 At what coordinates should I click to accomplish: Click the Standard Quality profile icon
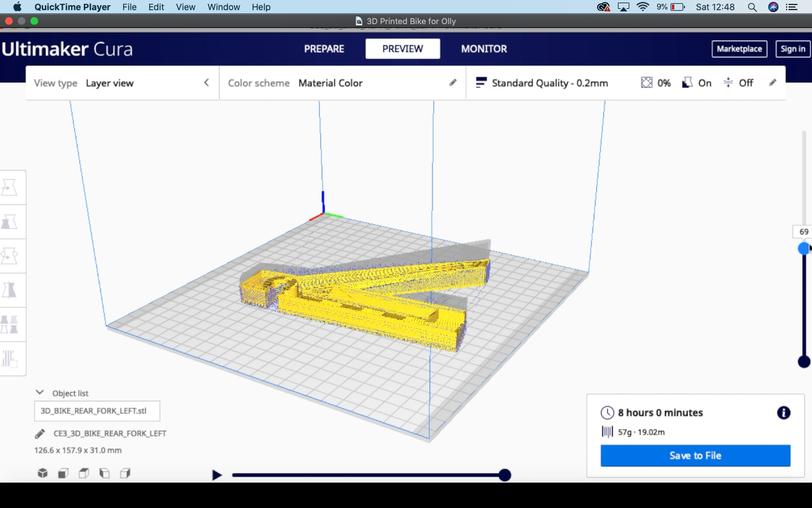(x=481, y=83)
